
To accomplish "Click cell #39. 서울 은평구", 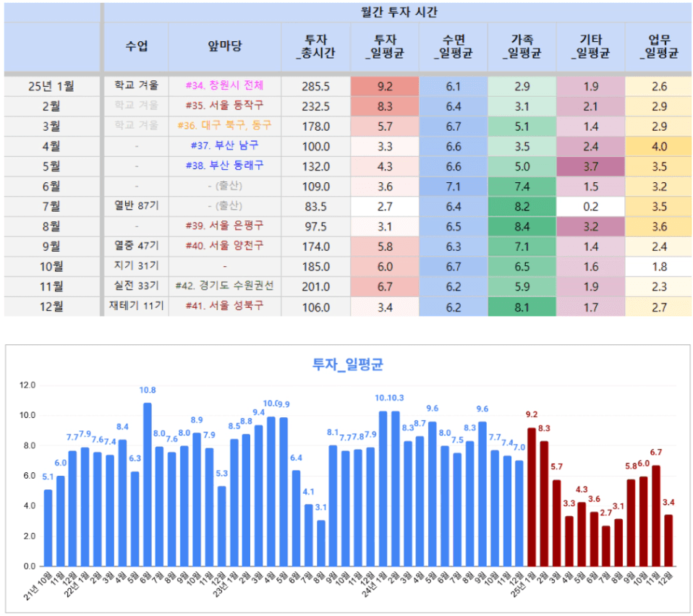I will click(224, 226).
